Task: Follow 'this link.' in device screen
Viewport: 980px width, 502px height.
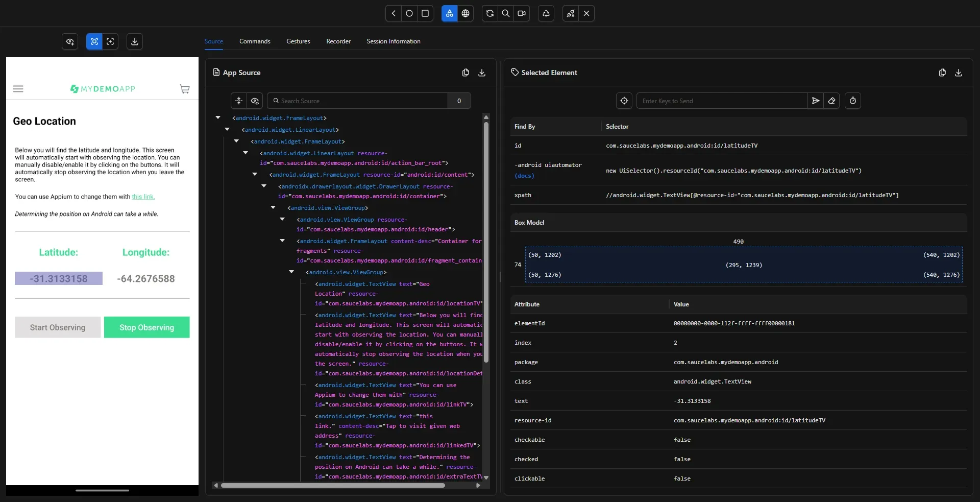Action: pyautogui.click(x=143, y=197)
